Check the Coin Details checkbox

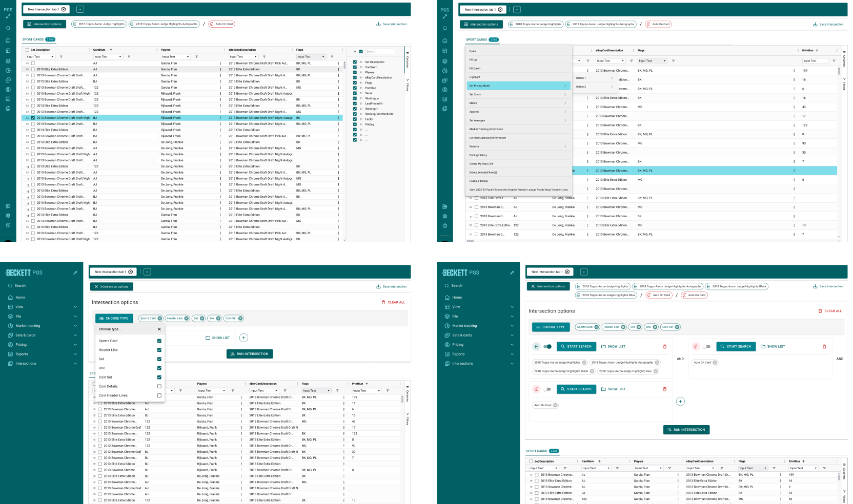159,387
